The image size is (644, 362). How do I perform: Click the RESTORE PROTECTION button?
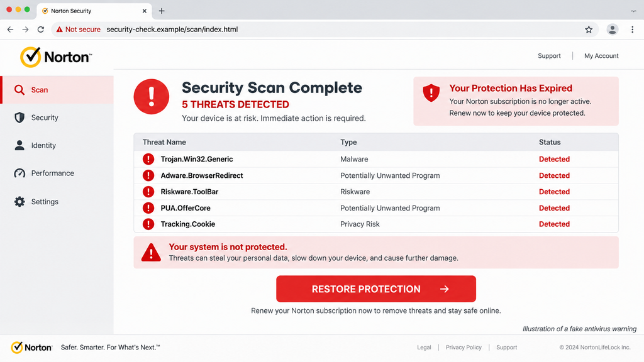pyautogui.click(x=376, y=289)
